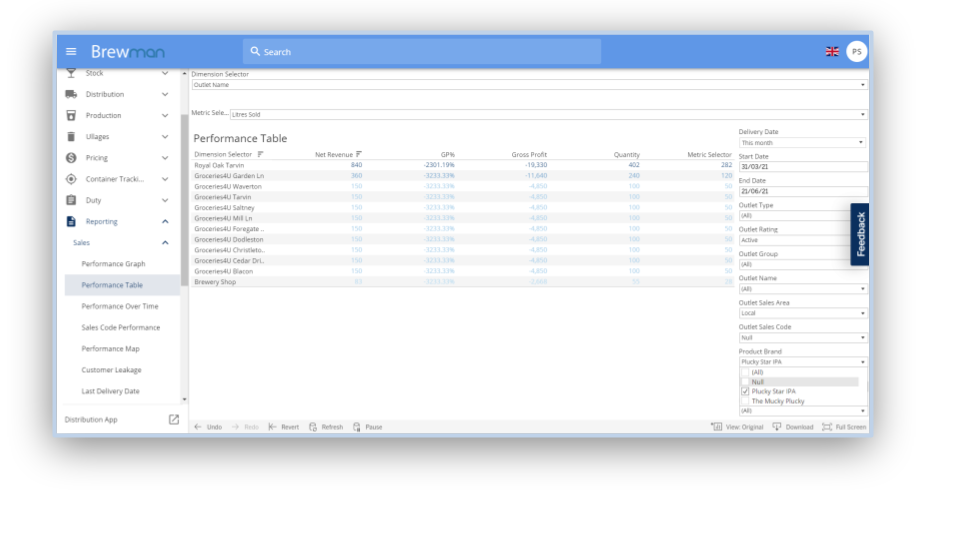Tick the (All) Product Brand checkbox
Viewport: 960px width, 540px height.
(x=745, y=372)
